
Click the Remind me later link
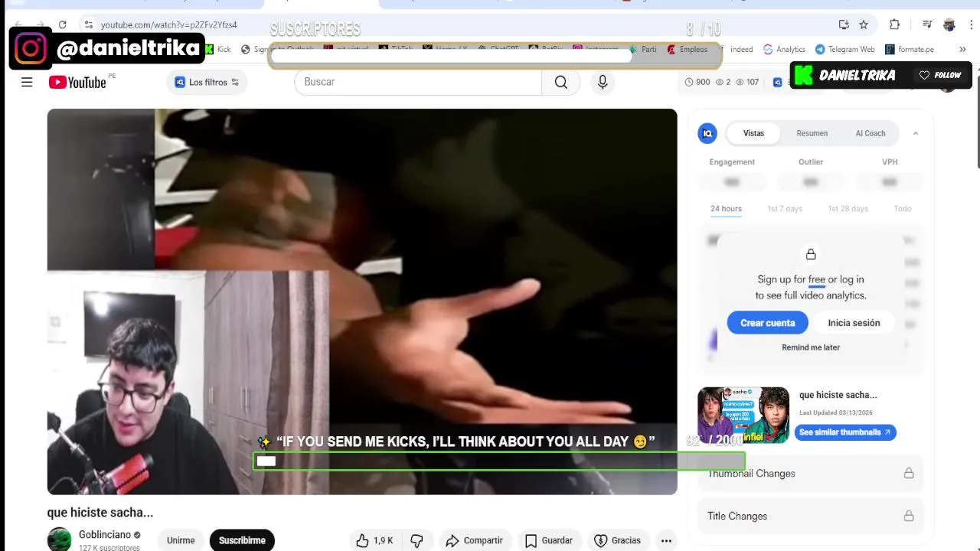(x=811, y=347)
